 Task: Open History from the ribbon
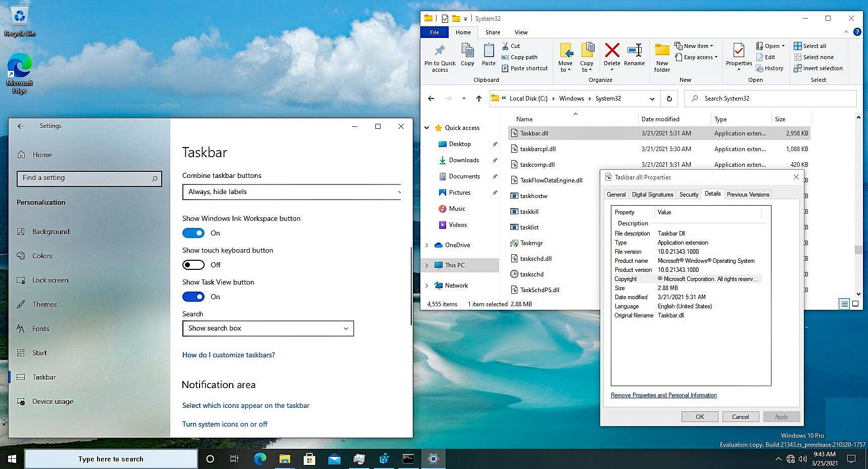tap(769, 68)
